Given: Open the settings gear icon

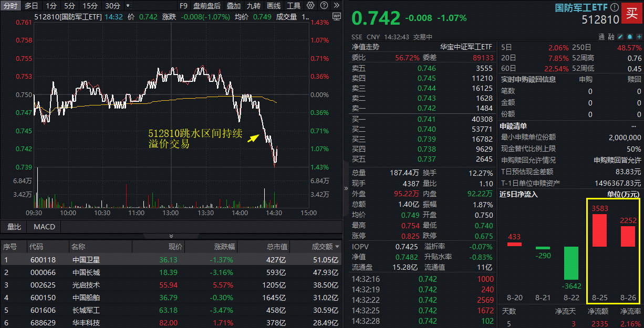Looking at the screenshot, I should pos(309,5).
